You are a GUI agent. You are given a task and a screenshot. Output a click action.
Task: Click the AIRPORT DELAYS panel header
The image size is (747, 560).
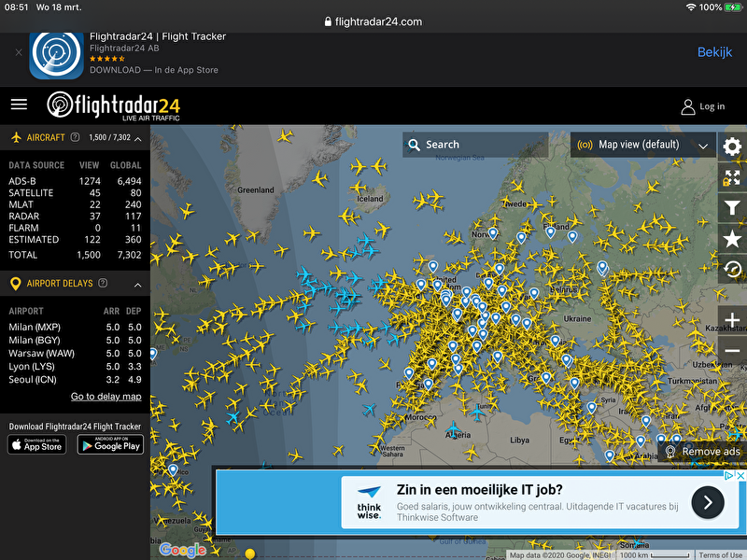tap(75, 284)
